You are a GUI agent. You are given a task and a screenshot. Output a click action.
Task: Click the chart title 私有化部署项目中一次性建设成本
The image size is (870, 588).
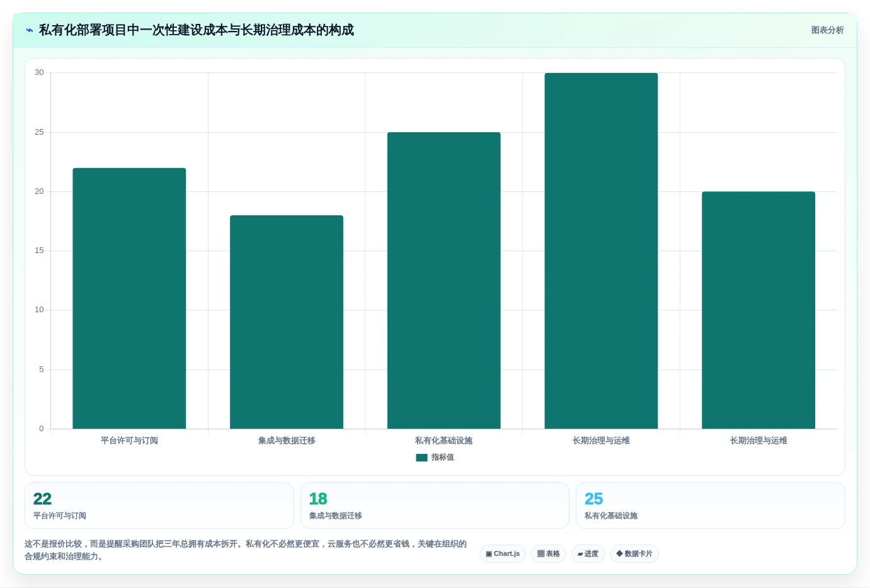(x=197, y=30)
